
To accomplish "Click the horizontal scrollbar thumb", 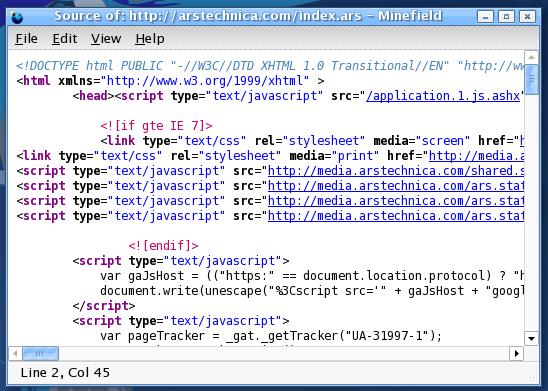I will tap(41, 354).
